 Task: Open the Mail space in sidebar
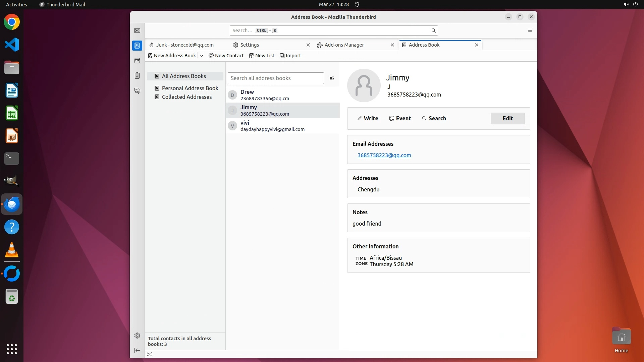click(137, 31)
